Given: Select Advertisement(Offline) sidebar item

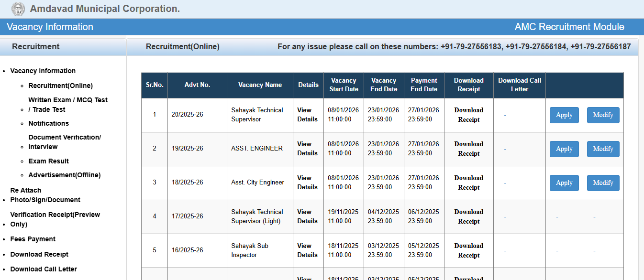Looking at the screenshot, I should [x=65, y=175].
